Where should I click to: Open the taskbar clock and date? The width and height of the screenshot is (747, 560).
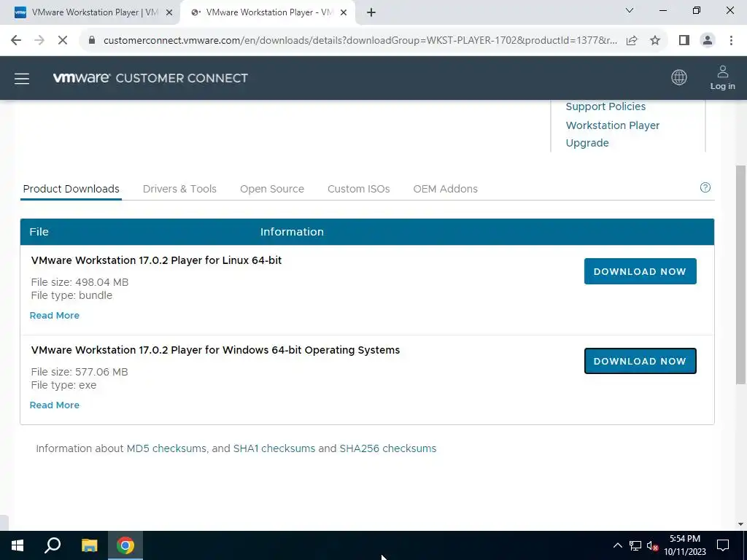(x=684, y=545)
